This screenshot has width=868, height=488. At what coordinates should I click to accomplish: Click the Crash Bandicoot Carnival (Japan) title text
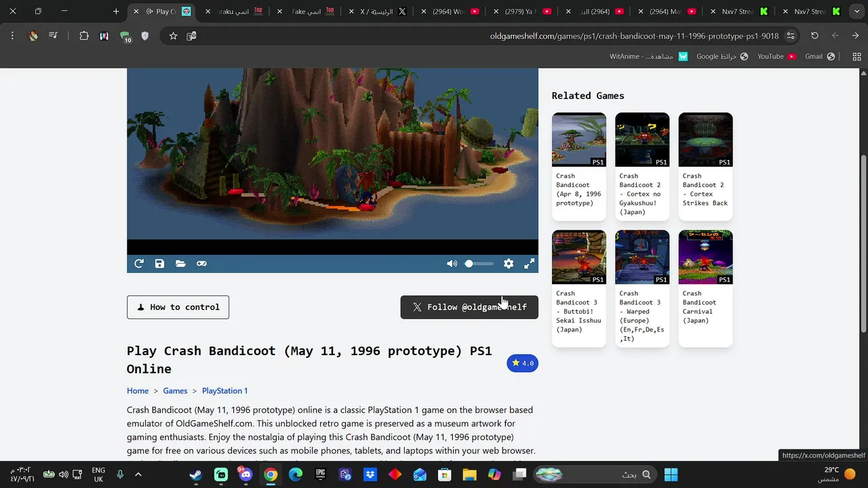(x=700, y=307)
